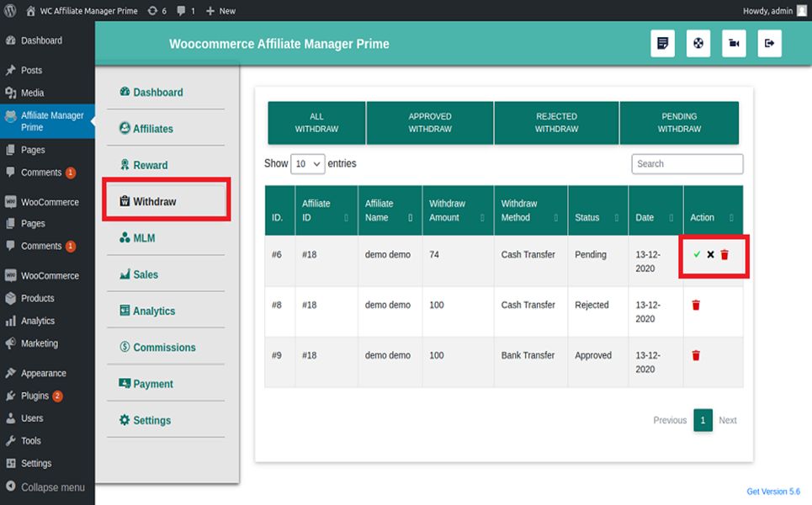
Task: Open the MLM section in plugin sidebar
Action: (x=144, y=238)
